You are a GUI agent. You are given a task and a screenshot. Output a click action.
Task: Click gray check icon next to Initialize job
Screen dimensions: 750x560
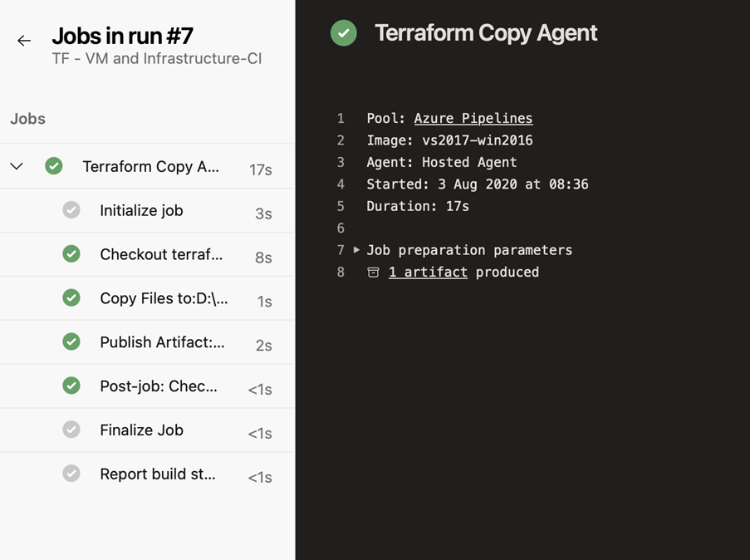point(71,209)
